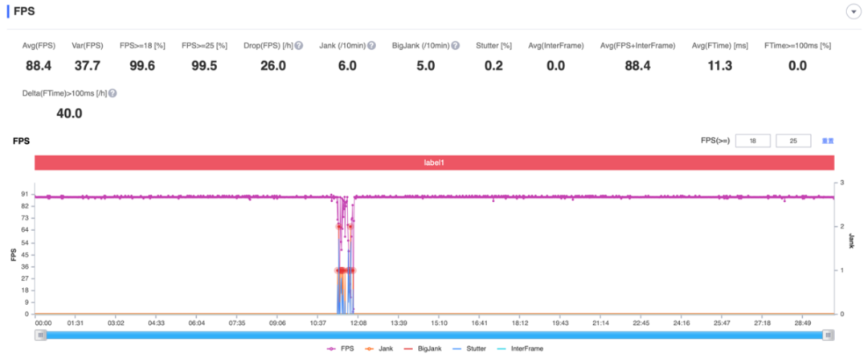
Task: Click the Drop(FPS) value 26.0
Action: pyautogui.click(x=273, y=66)
